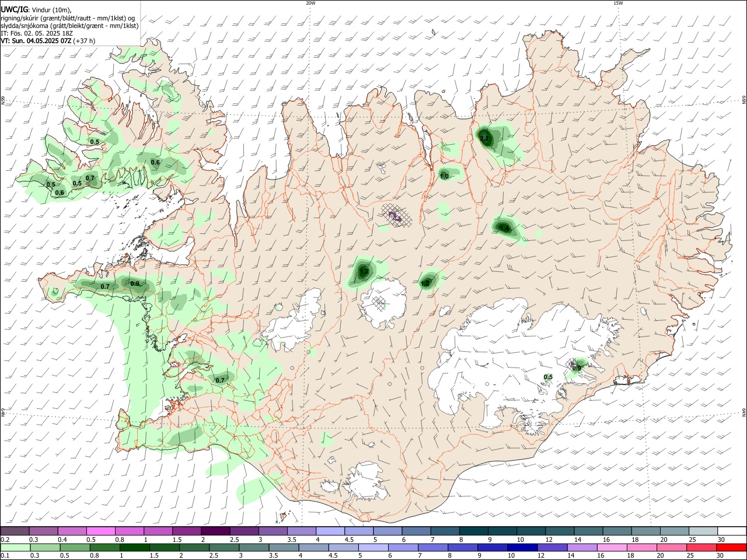This screenshot has width=747, height=560.
Task: Click the bright red 30 swatch on the rain scale
Action: pos(731,547)
